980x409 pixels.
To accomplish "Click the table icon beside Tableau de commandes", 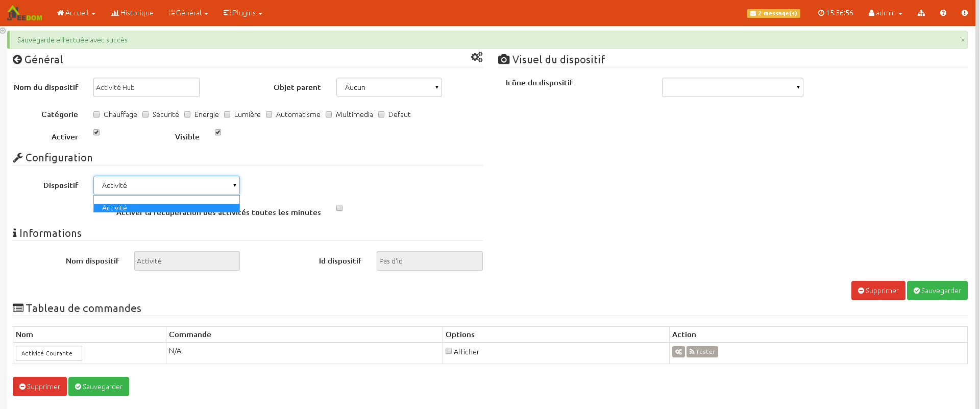I will 18,308.
